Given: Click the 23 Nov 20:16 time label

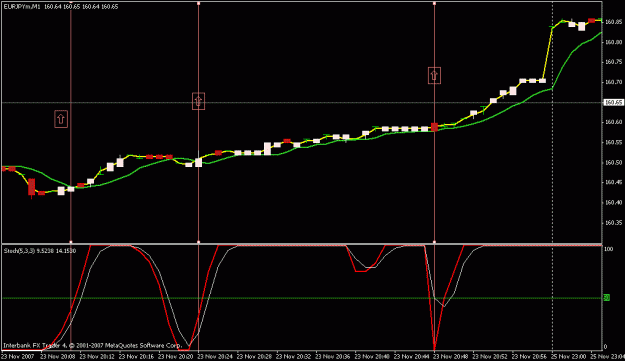Looking at the screenshot, I should [136, 356].
